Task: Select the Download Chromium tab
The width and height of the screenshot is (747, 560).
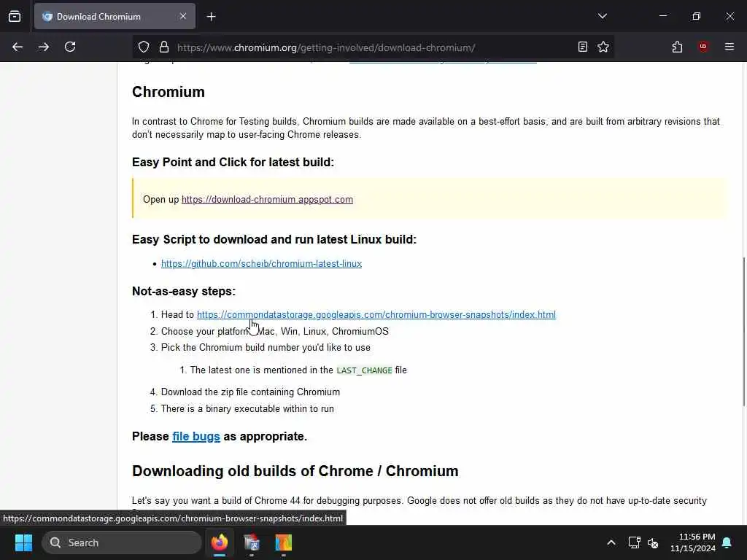Action: [115, 16]
